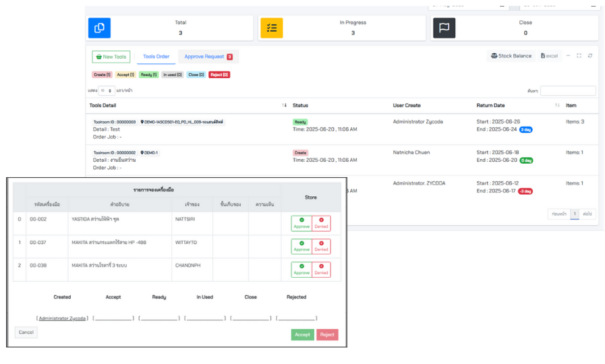This screenshot has width=605, height=364.
Task: Expand the panel with the fullscreen icon
Action: pyautogui.click(x=579, y=56)
